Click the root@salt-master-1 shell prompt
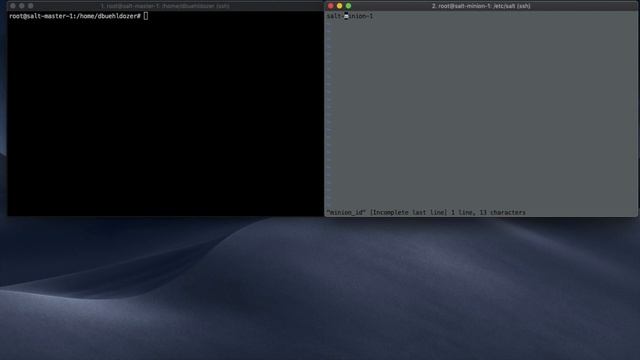The width and height of the screenshot is (640, 360). pos(75,16)
